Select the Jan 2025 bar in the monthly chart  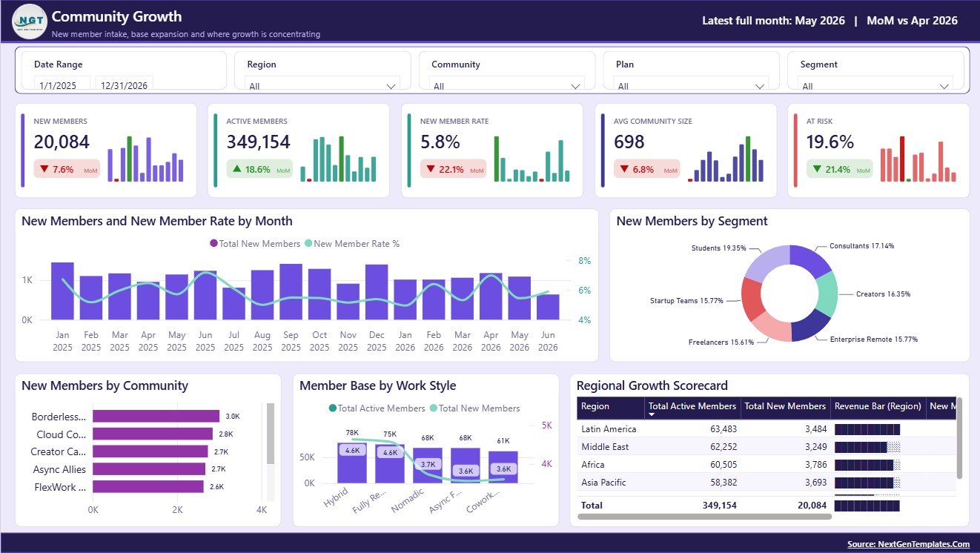(x=62, y=291)
